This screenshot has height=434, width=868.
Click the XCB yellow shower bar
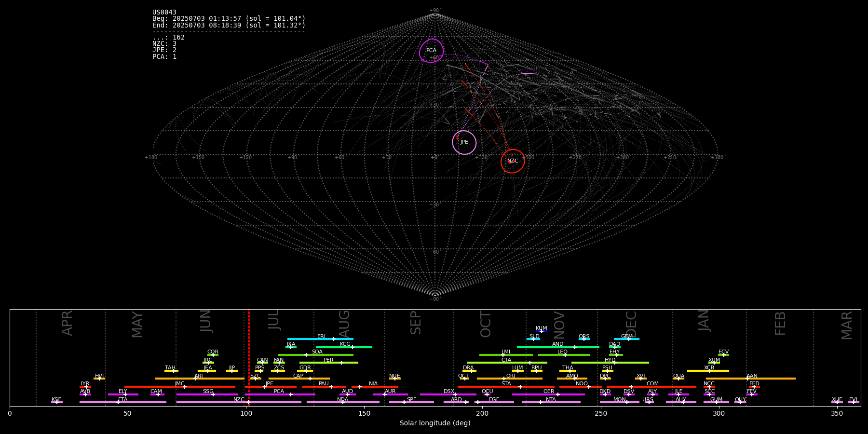(708, 371)
